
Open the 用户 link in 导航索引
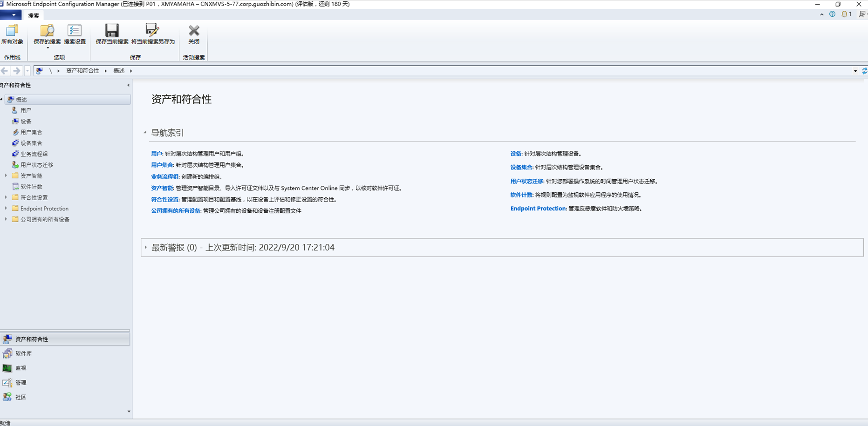coord(157,154)
